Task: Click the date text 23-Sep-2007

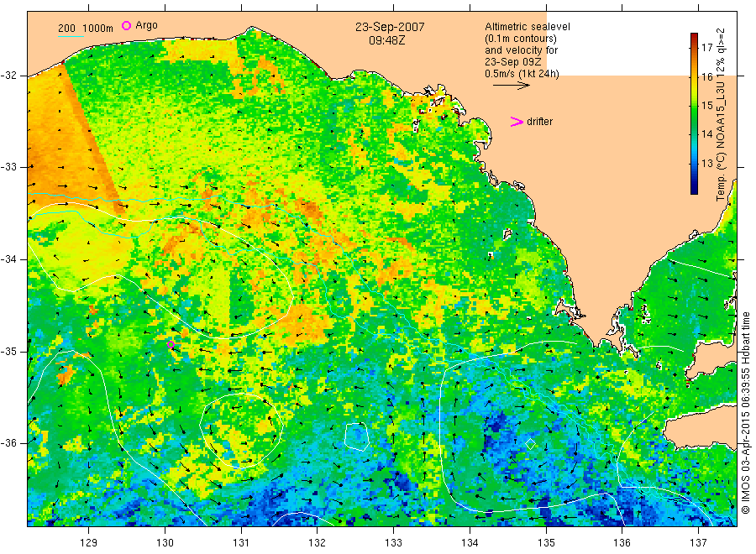Action: 390,27
